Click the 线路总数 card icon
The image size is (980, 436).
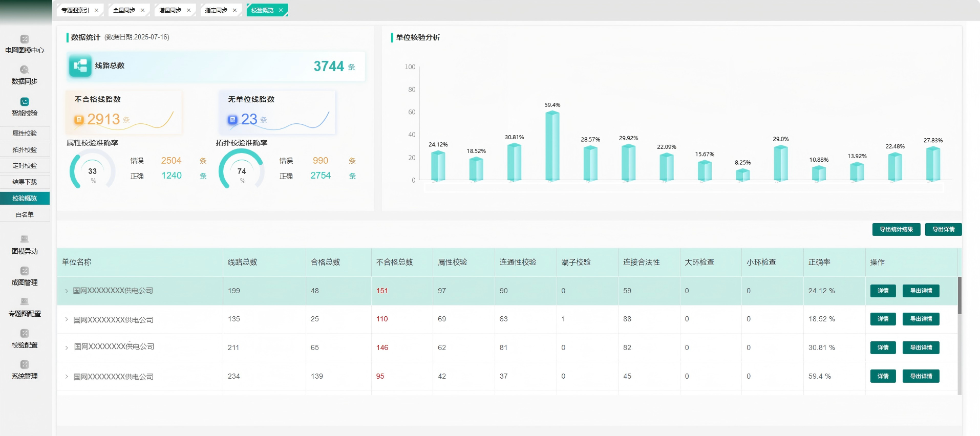coord(80,66)
